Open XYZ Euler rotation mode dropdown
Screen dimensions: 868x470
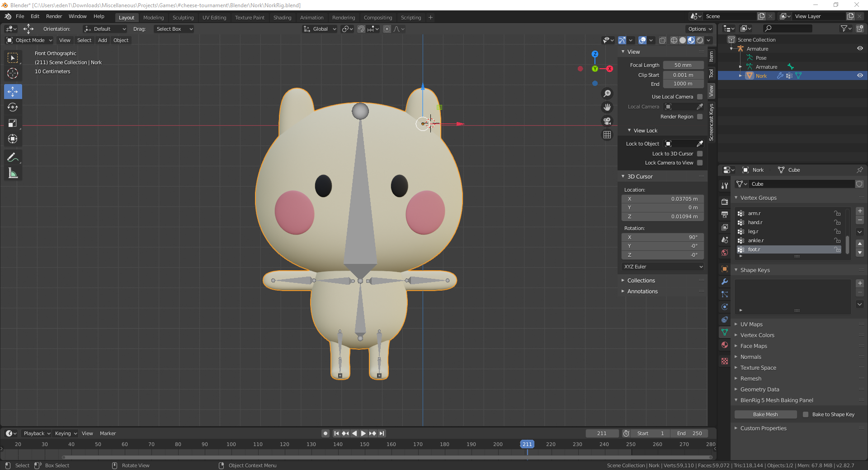[663, 267]
